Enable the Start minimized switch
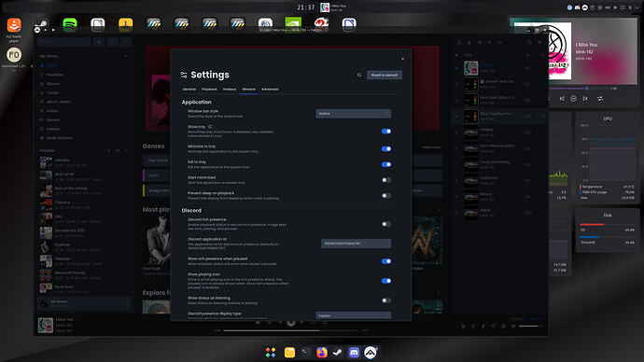Viewport: 644px width, 362px height. 386,180
